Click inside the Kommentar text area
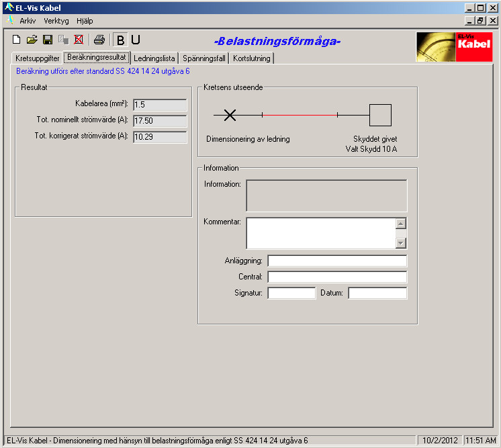Viewport: 501px width, 448px height. (x=320, y=233)
